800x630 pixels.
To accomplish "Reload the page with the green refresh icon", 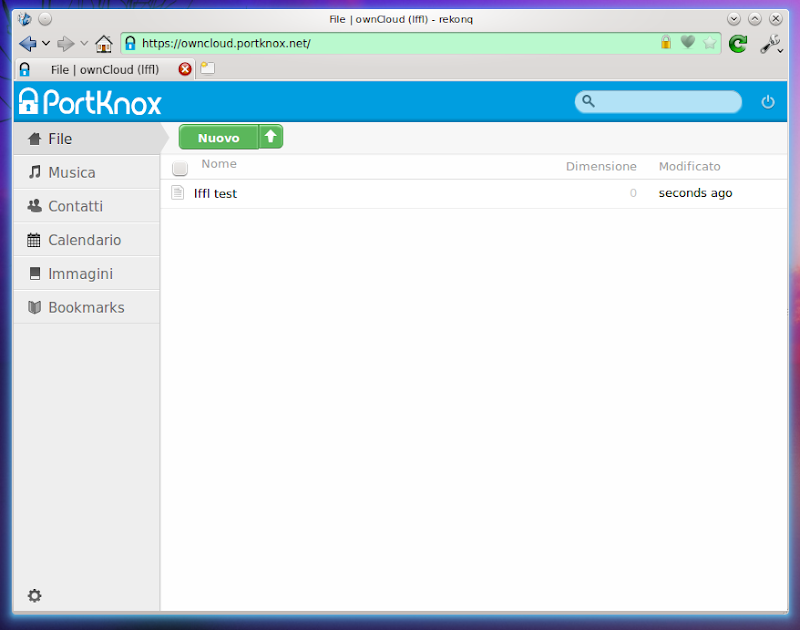I will (x=738, y=44).
